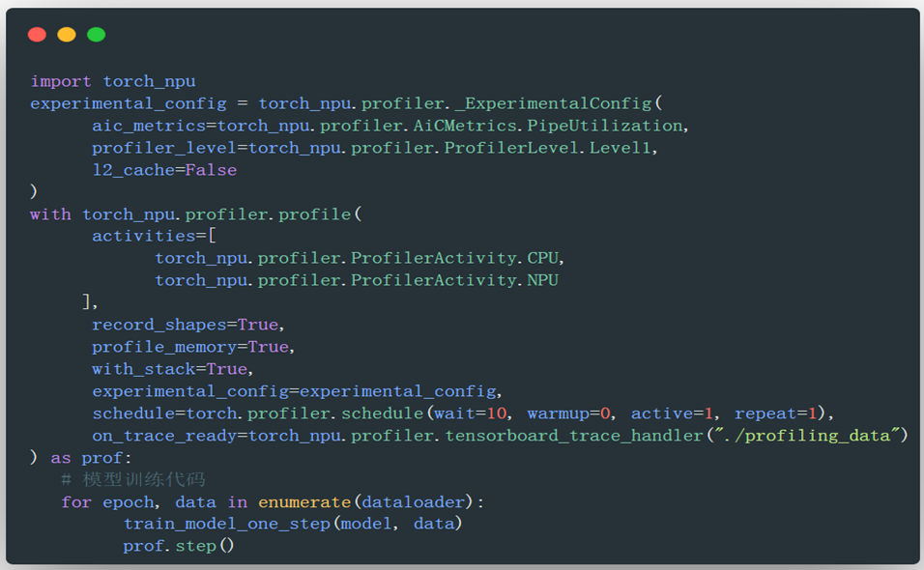Click 'profile_memory=True' line
Viewport: 924px width, 570px height.
[190, 347]
